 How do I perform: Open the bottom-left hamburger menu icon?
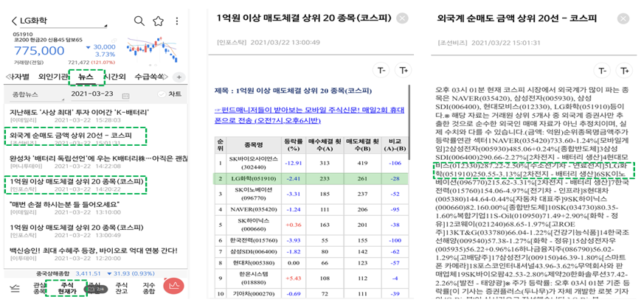click(15, 289)
